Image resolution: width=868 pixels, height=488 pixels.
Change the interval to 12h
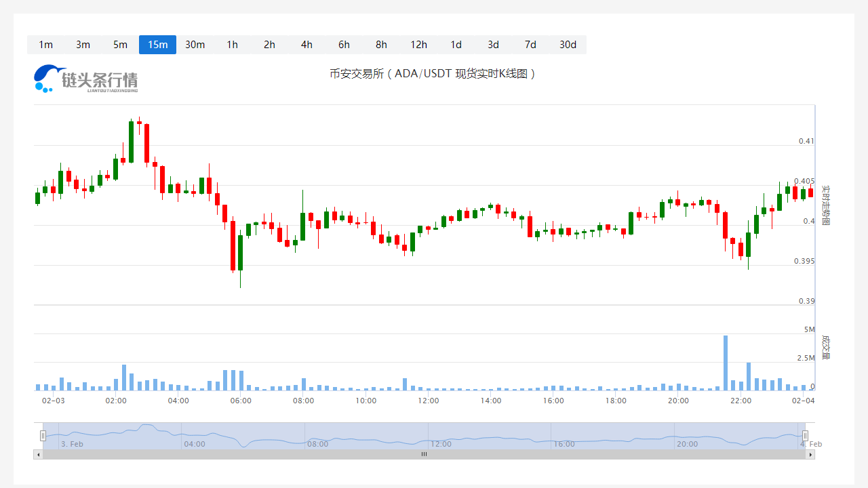(418, 45)
